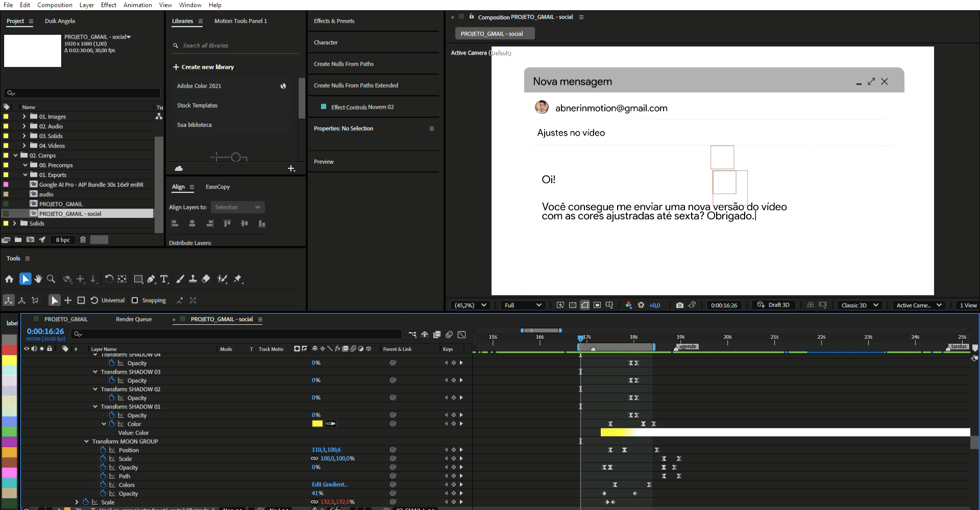980x510 pixels.
Task: Select the Rotation tool
Action: coord(109,279)
